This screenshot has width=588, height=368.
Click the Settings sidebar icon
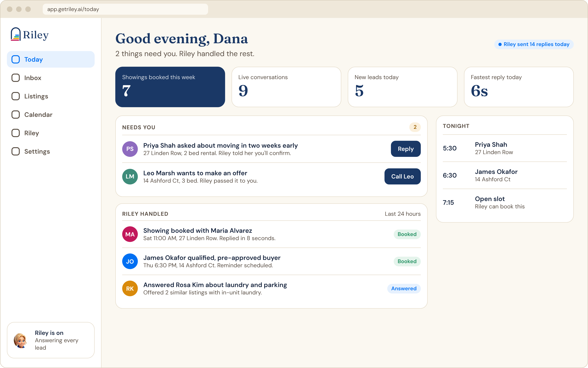[x=16, y=151]
